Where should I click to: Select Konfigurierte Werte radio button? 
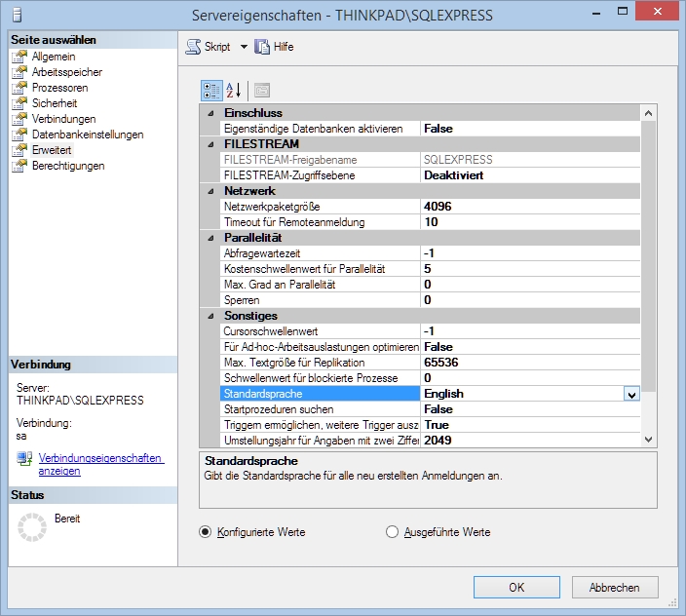[x=205, y=532]
